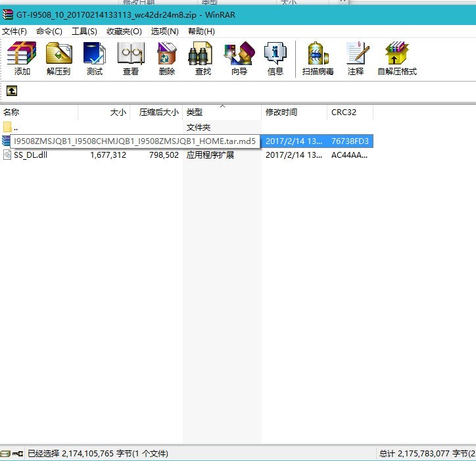The image size is (476, 461).
Task: Sort by the 类型 column header
Action: point(222,112)
